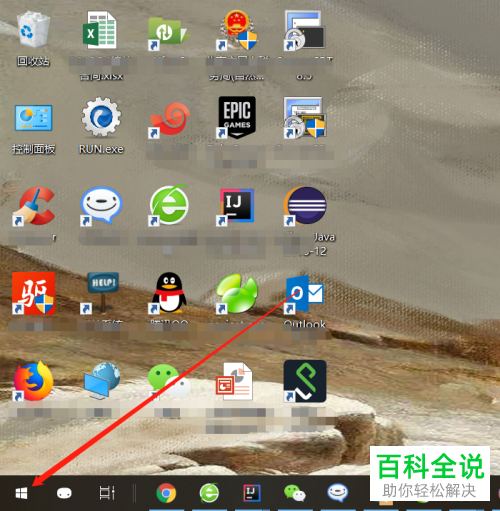Viewport: 500px width, 511px height.
Task: Open CCleaner desktop shortcut
Action: (x=33, y=206)
